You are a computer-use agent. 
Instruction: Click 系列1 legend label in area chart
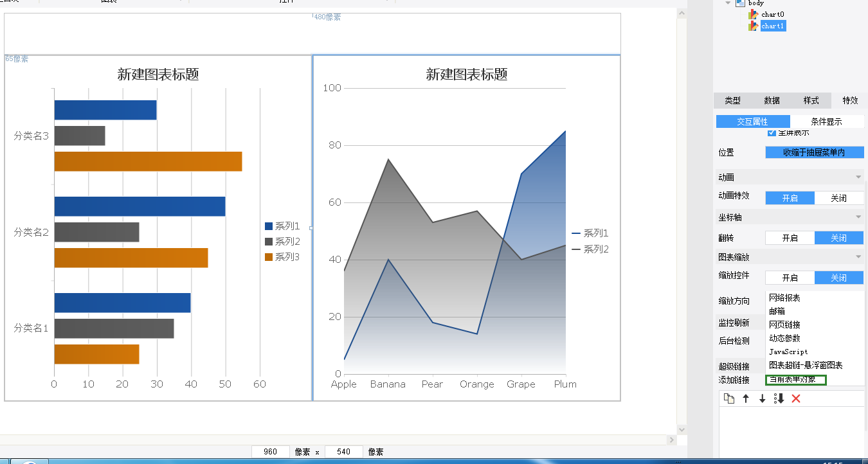(596, 233)
